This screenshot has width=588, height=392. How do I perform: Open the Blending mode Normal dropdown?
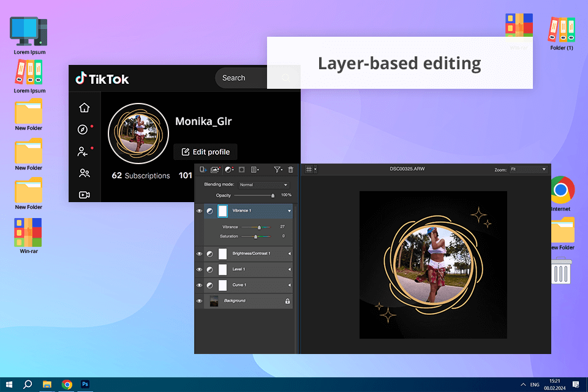(x=263, y=184)
